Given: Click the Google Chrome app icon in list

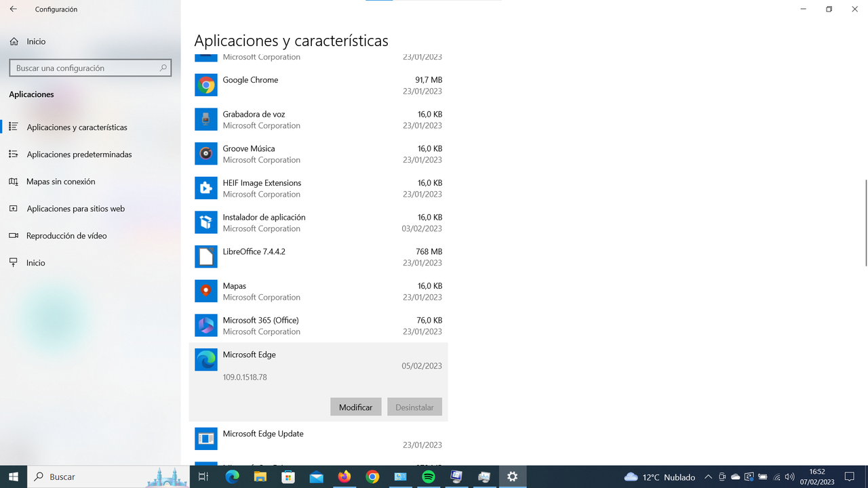Looking at the screenshot, I should click(x=206, y=85).
